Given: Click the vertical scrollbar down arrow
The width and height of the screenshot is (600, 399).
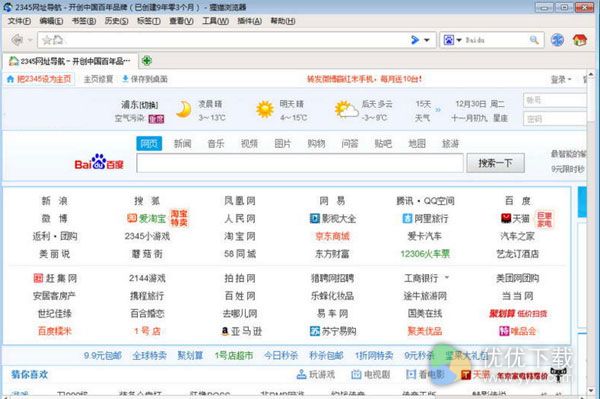Looking at the screenshot, I should click(591, 391).
